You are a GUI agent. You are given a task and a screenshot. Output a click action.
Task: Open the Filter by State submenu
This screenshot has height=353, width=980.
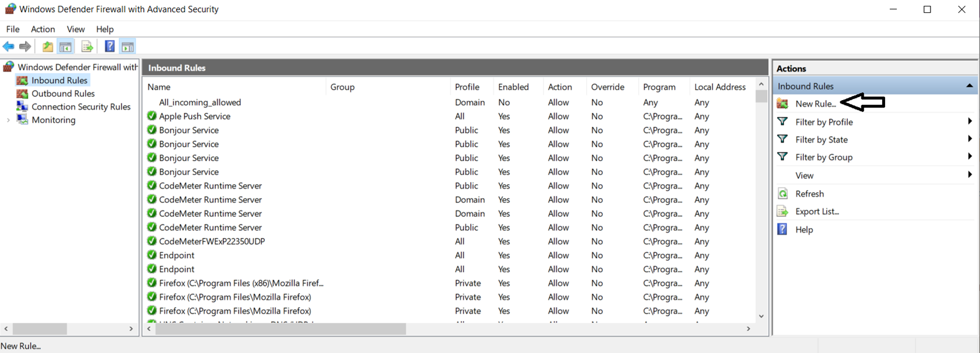tap(821, 140)
